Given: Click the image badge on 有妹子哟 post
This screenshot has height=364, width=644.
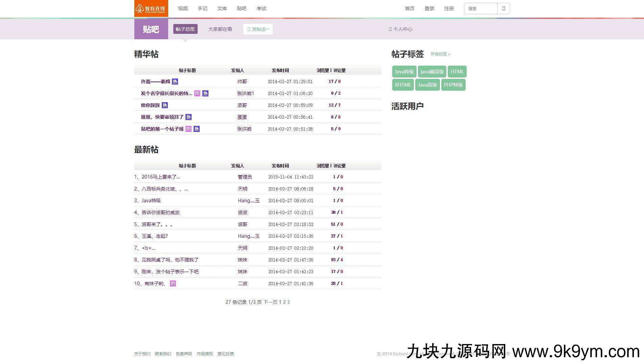Looking at the screenshot, I should click(173, 283).
